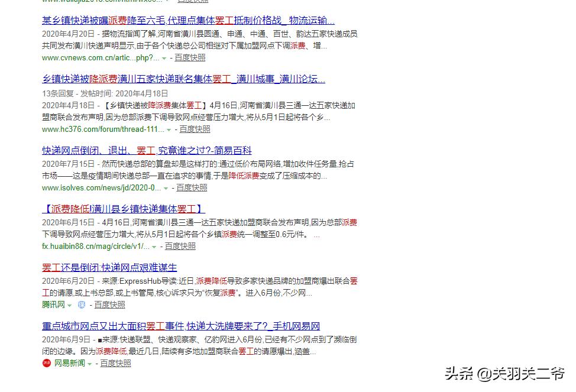This screenshot has width=576, height=392.
Task: Expand dropdown arrow beside www.isolves.com URL
Action: [166, 189]
